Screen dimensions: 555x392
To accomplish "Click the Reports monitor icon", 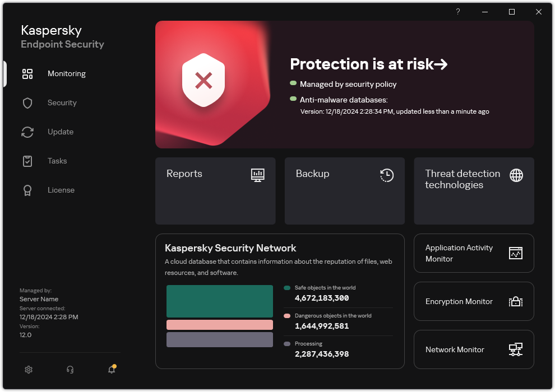I will click(x=257, y=175).
